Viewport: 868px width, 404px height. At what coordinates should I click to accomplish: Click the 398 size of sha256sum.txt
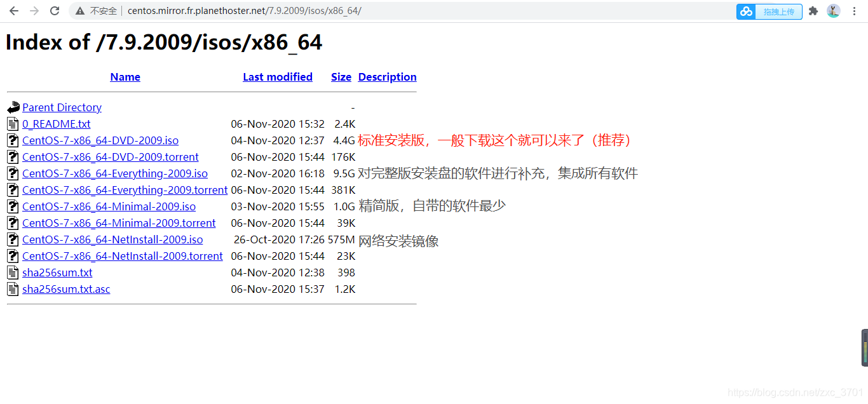346,273
